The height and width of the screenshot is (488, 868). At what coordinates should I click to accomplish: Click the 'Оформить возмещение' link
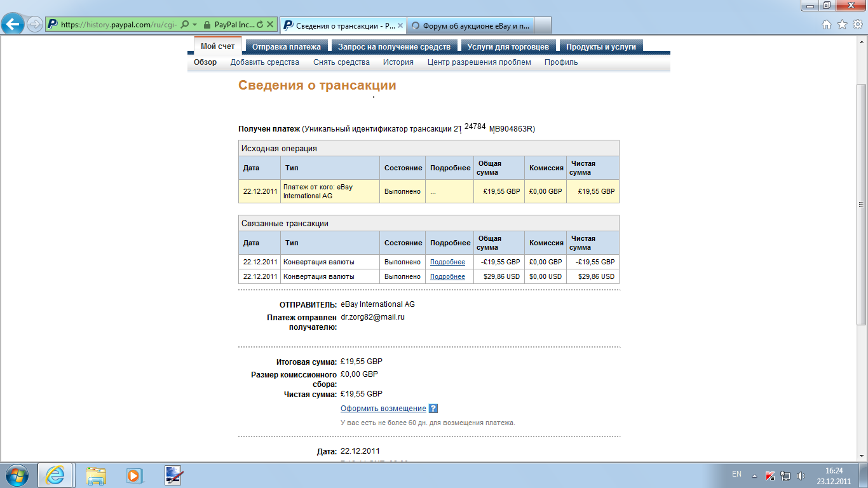click(383, 409)
